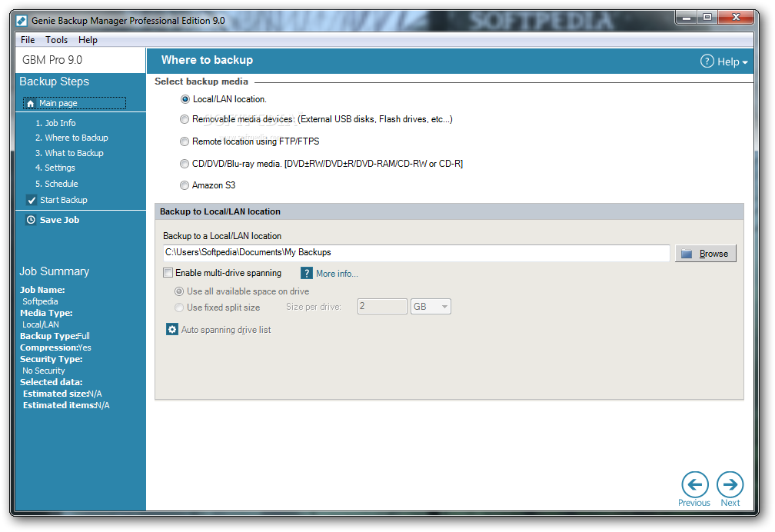Click GBM Pro 9.0 header text
775x532 pixels.
tap(52, 60)
